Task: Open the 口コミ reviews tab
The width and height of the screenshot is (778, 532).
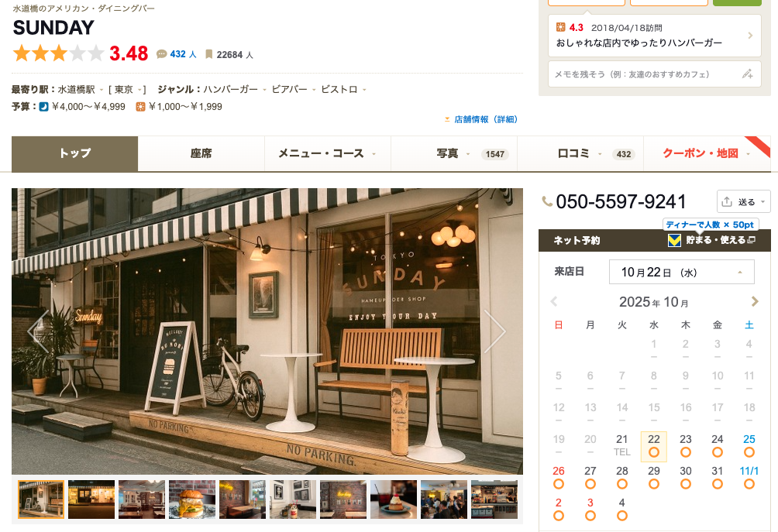Action: click(x=580, y=153)
